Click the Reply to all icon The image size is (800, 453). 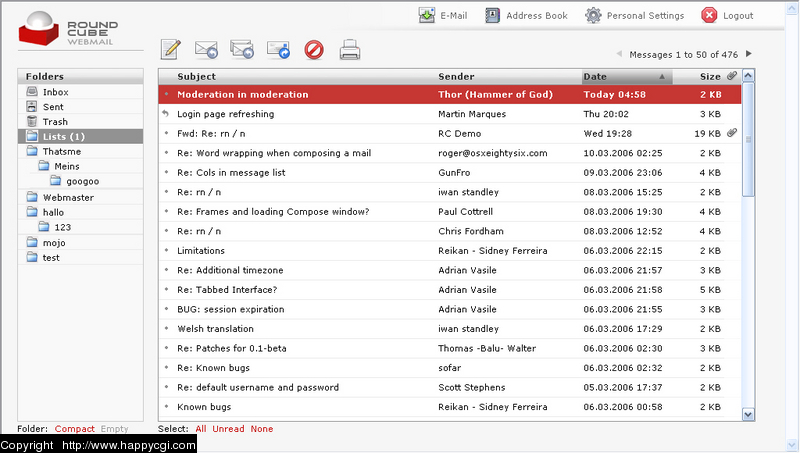point(242,49)
